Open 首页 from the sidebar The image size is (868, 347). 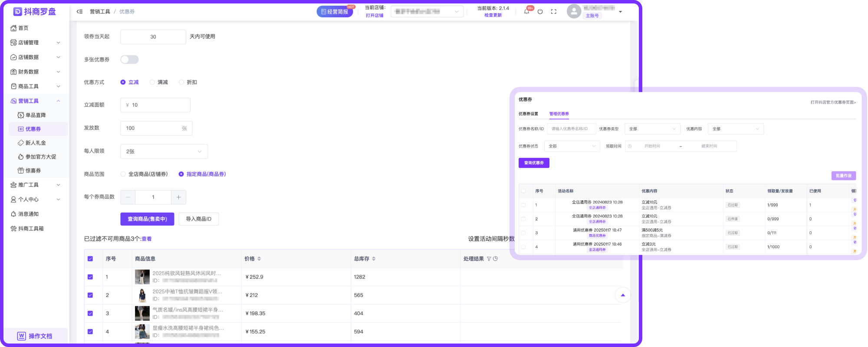coord(23,28)
